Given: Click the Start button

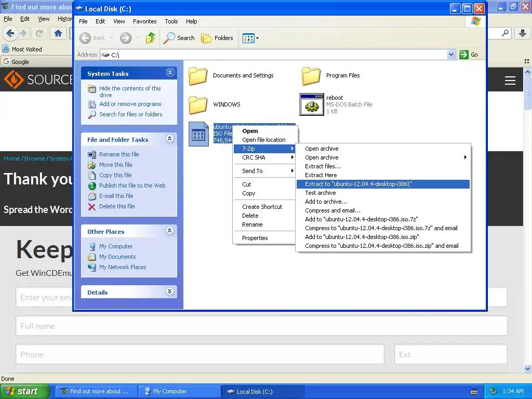Looking at the screenshot, I should 24,392.
